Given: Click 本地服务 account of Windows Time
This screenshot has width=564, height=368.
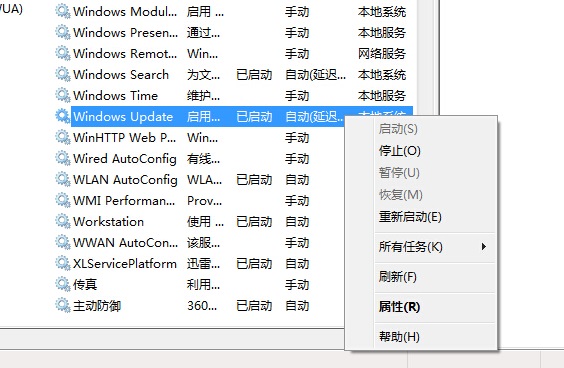Looking at the screenshot, I should 382,95.
